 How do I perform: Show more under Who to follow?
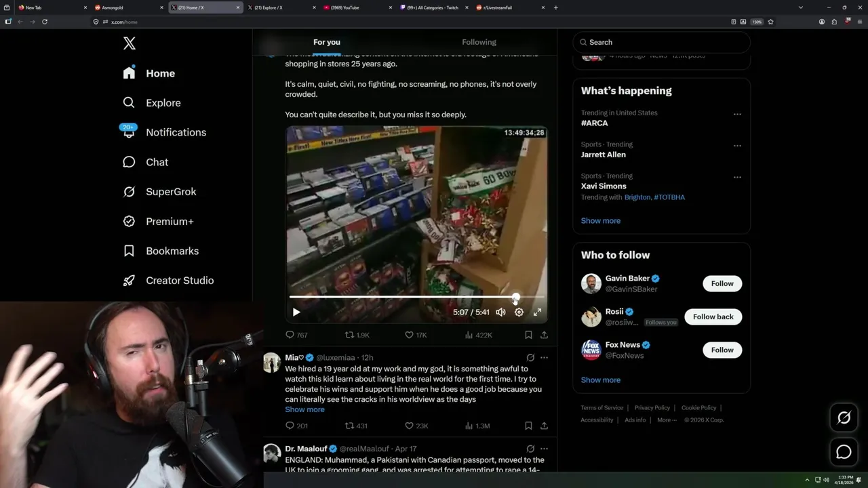pos(601,380)
